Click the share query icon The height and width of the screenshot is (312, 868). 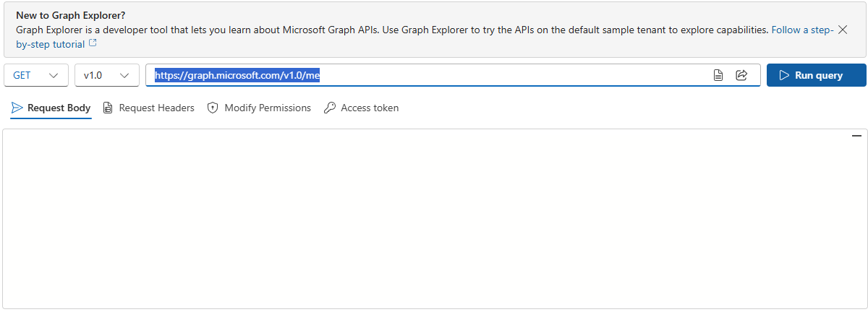741,75
